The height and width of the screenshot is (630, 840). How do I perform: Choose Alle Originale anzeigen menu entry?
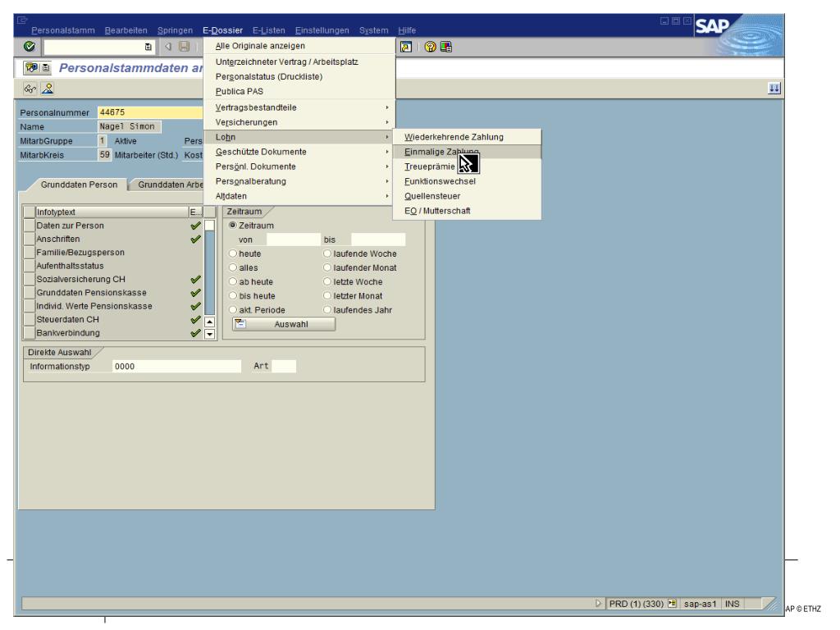[299, 46]
